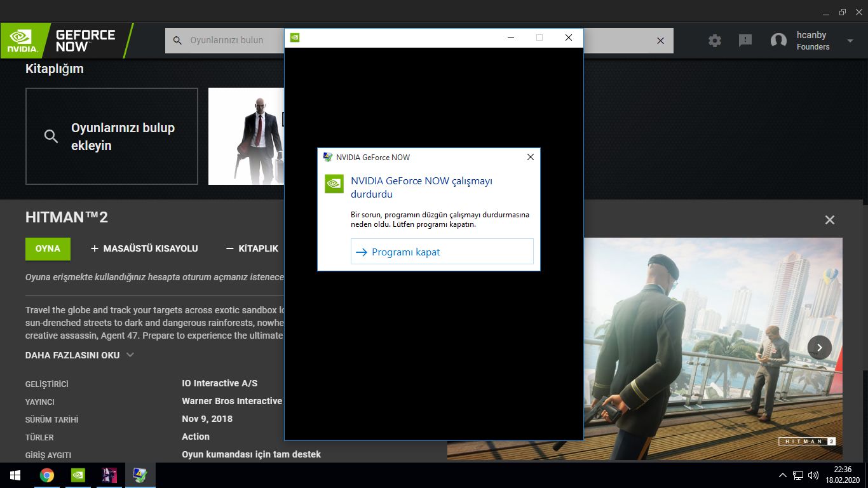Click the NVIDIA icon in the black window's title bar

[295, 37]
